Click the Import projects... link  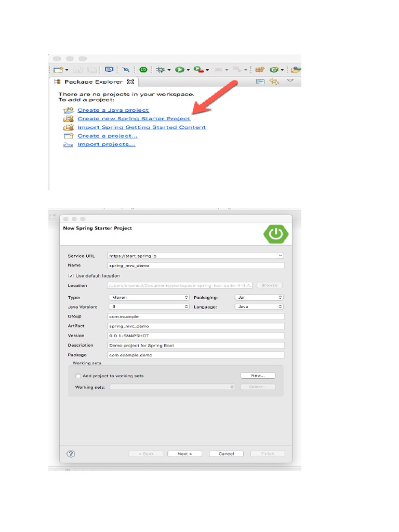pyautogui.click(x=107, y=144)
